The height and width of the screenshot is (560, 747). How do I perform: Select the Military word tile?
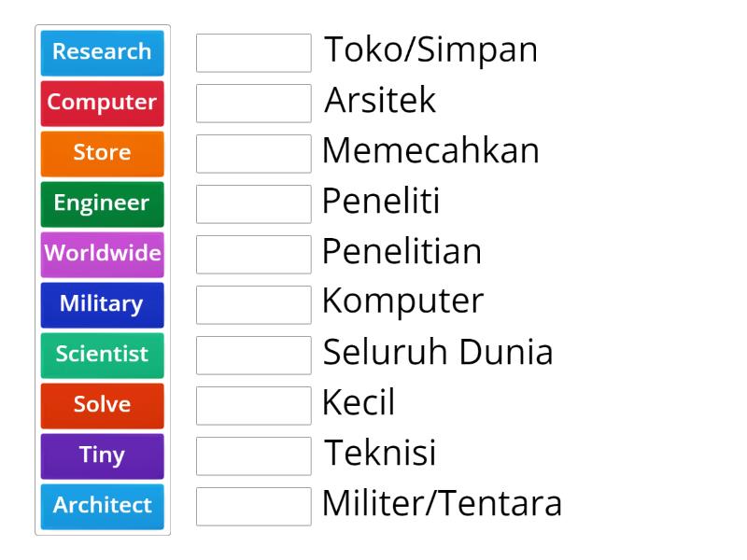click(x=102, y=305)
